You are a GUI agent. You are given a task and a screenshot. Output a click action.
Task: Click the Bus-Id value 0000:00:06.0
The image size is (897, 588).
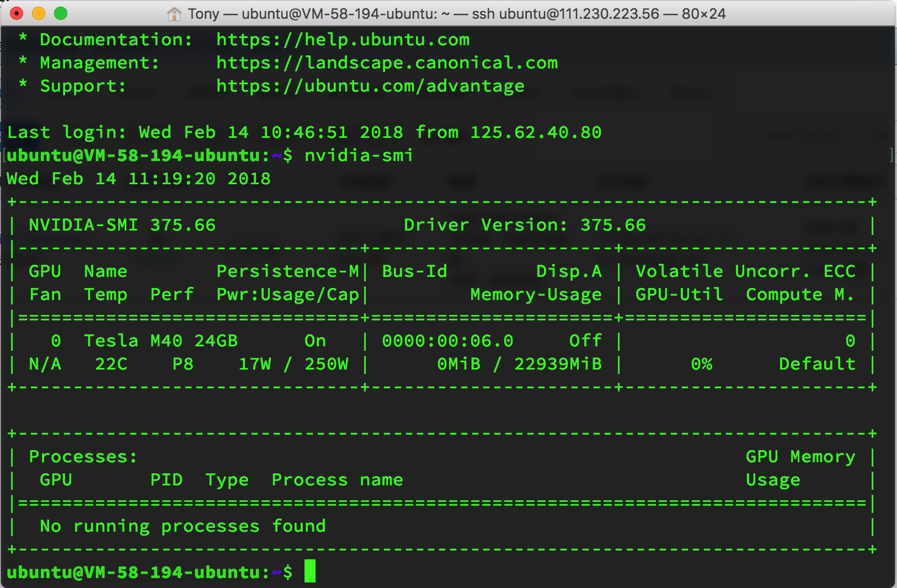447,341
